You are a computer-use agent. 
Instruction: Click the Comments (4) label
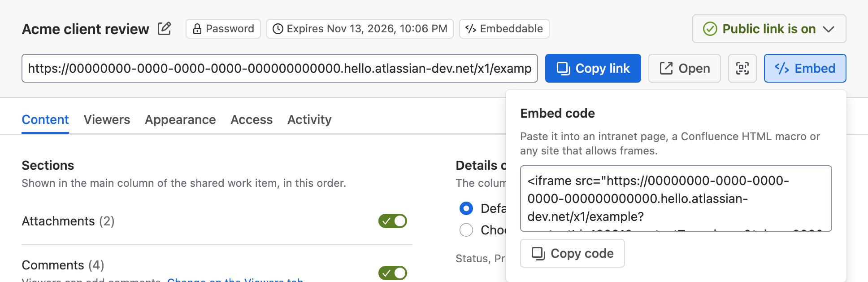[63, 265]
